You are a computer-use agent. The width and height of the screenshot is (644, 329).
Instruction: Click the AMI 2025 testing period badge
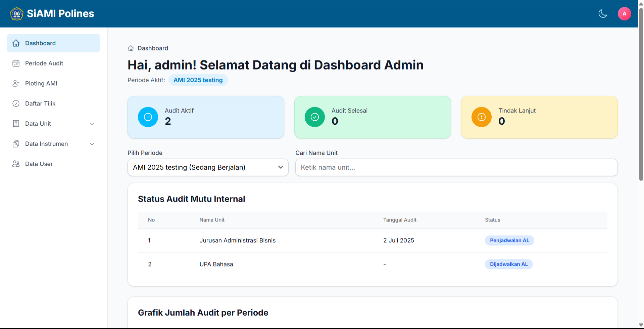[198, 80]
